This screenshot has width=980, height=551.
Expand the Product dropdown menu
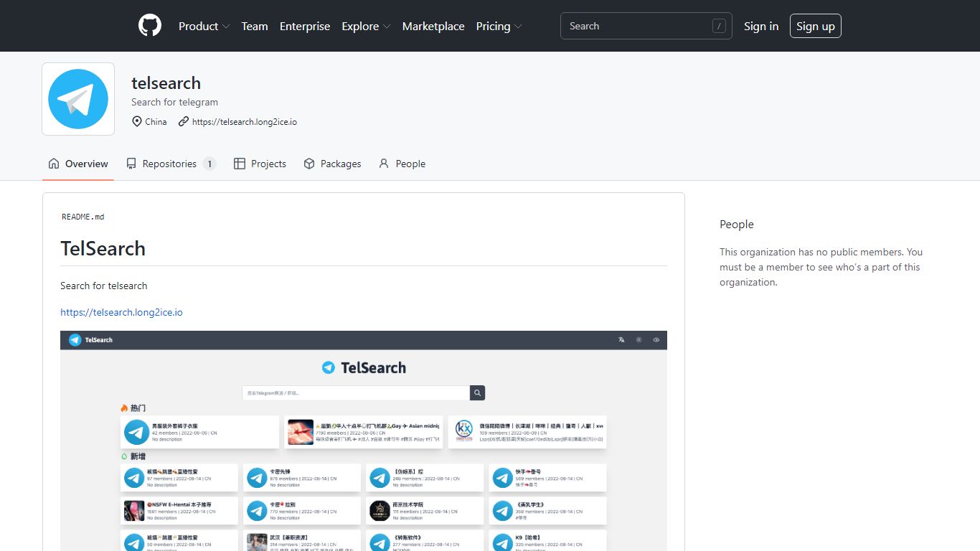point(204,26)
